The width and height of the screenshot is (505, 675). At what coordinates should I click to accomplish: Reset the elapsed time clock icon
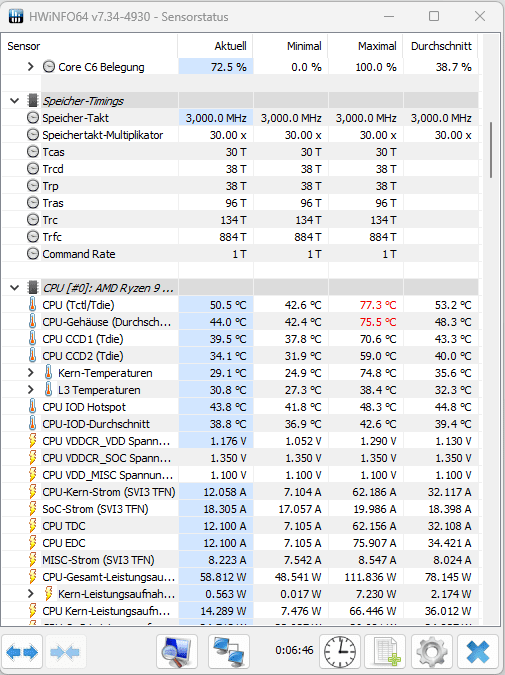340,652
